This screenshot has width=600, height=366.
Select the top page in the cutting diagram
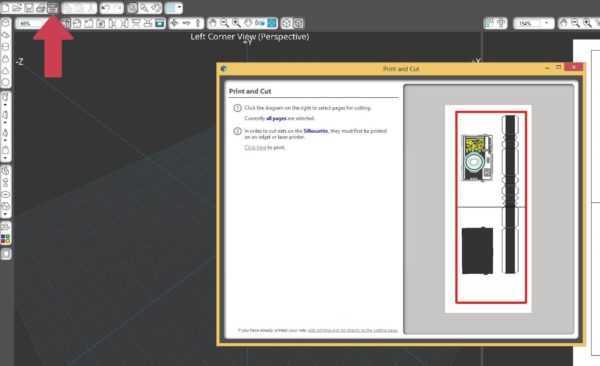point(491,159)
